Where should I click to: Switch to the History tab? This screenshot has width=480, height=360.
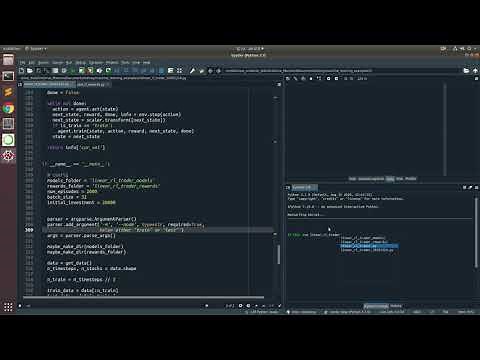coord(396,306)
